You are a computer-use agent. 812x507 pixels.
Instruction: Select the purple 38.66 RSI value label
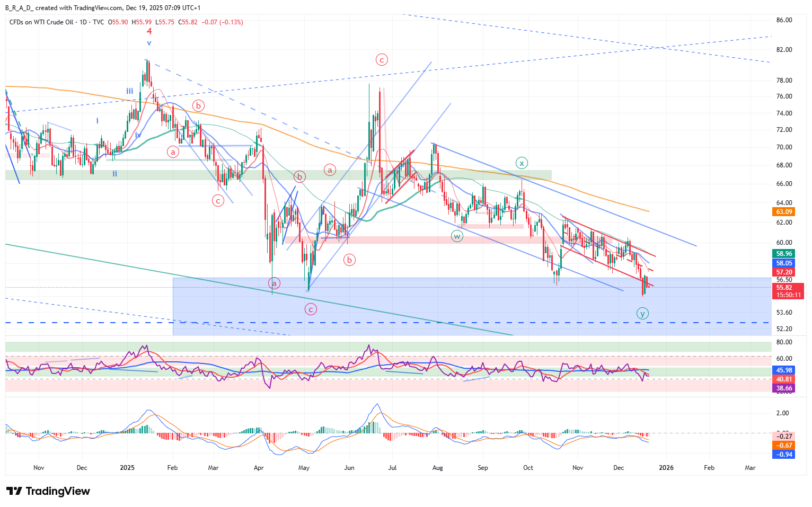tap(784, 388)
